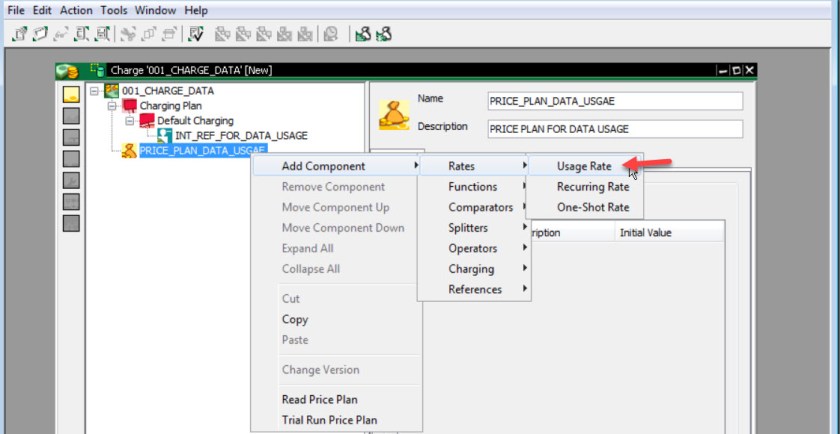Click the green coins icon in Charge window title
Image resolution: width=840 pixels, height=434 pixels.
click(x=68, y=71)
